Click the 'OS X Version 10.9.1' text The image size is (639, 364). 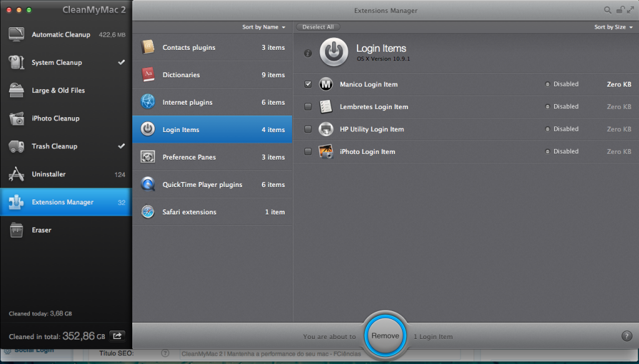384,59
